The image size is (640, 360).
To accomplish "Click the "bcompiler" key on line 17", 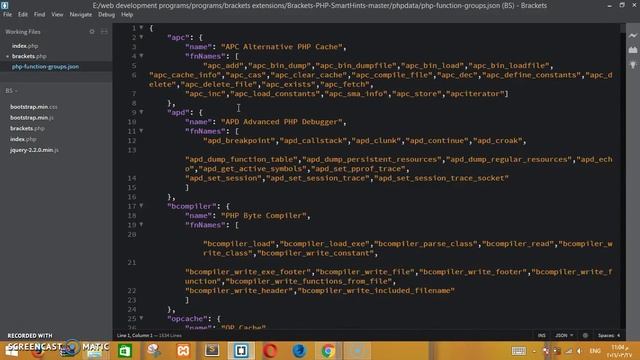I will pyautogui.click(x=192, y=206).
